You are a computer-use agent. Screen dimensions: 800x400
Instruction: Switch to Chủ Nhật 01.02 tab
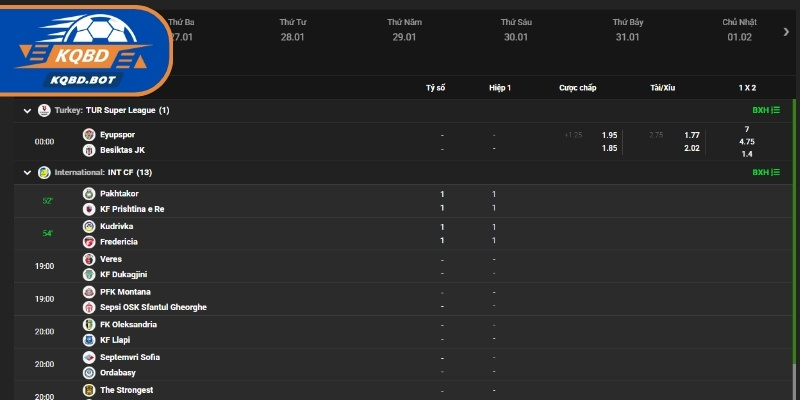pyautogui.click(x=738, y=29)
